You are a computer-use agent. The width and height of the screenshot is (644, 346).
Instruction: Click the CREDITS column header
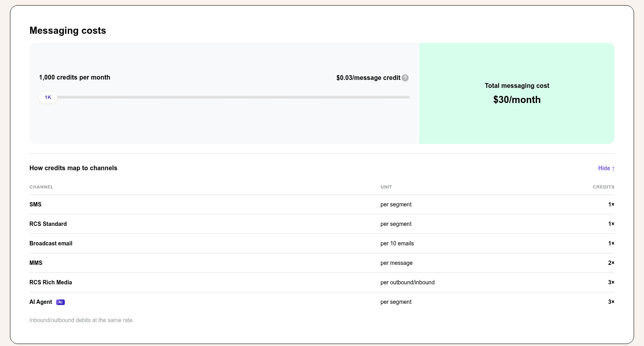pos(603,187)
